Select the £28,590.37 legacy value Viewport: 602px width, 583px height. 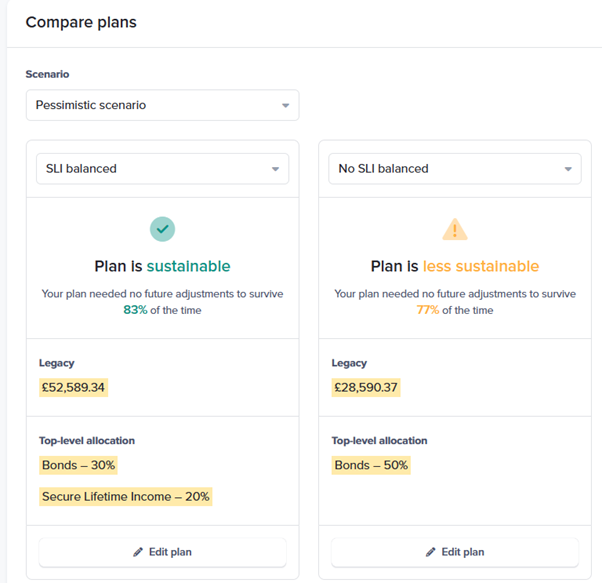tap(366, 387)
